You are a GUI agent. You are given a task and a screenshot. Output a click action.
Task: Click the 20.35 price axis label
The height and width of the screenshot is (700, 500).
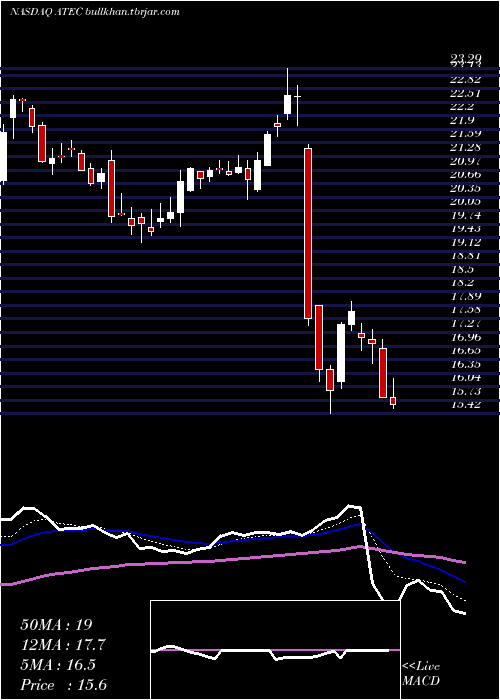pos(465,188)
